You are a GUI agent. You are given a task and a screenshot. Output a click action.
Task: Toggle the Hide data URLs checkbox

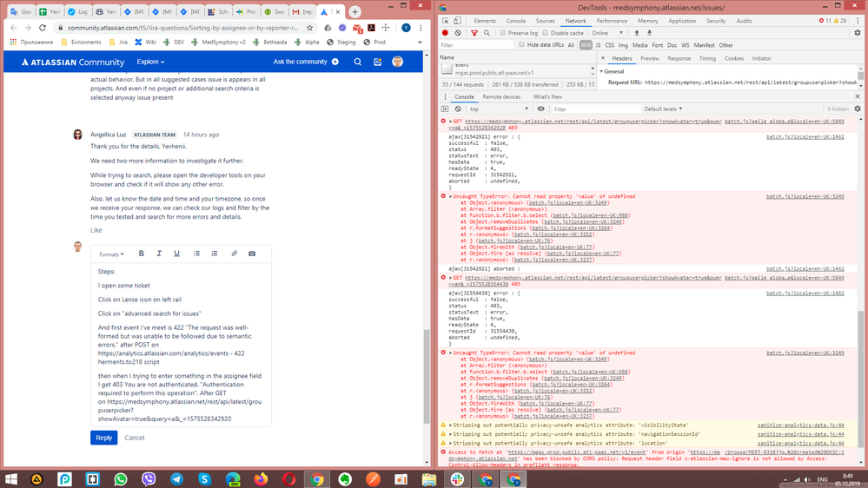521,45
